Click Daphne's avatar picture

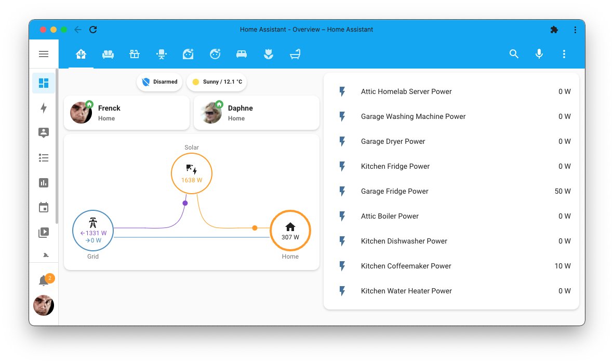[211, 113]
